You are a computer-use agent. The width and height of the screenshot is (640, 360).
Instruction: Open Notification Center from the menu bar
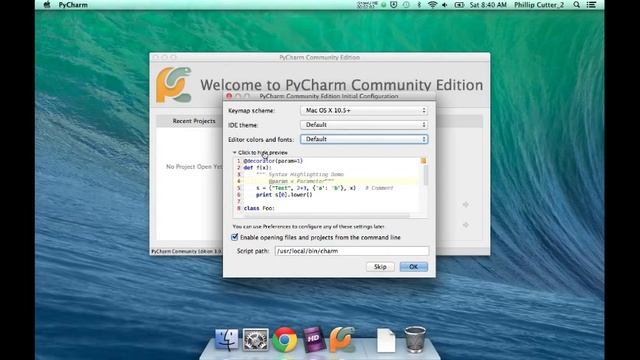tap(591, 5)
